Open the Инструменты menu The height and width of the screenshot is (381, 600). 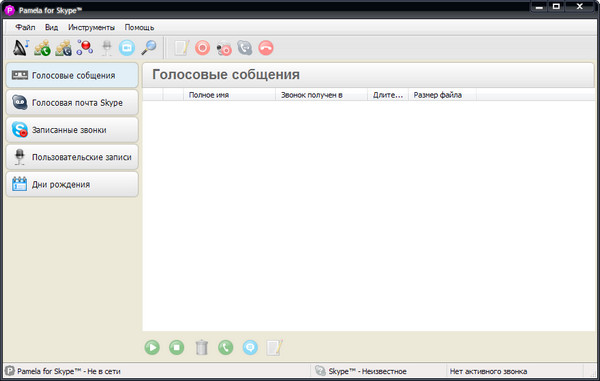click(91, 27)
